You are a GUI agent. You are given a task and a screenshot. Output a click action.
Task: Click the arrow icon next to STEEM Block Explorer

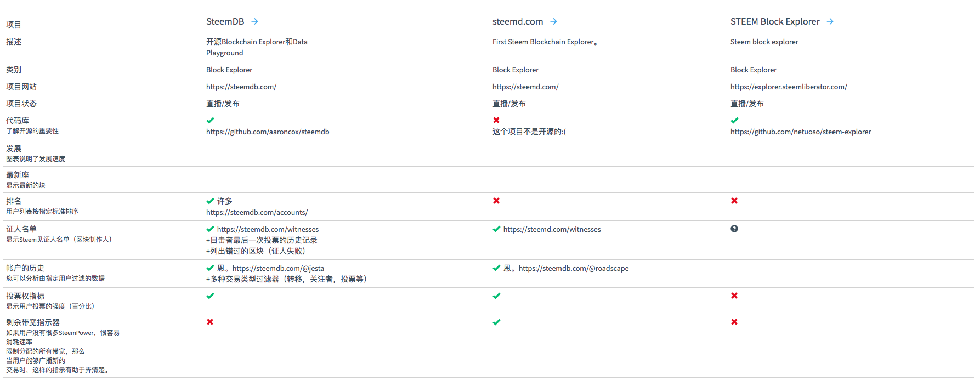pos(830,21)
